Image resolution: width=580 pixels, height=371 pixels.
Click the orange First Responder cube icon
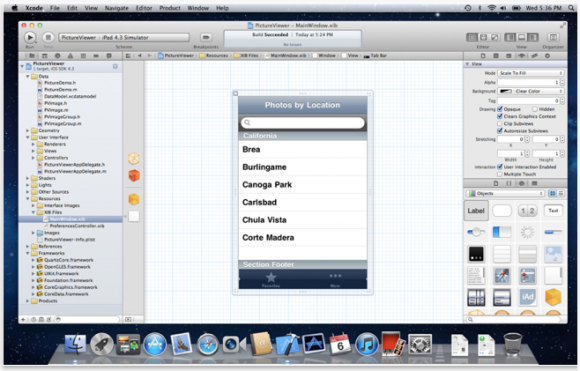coord(134,175)
